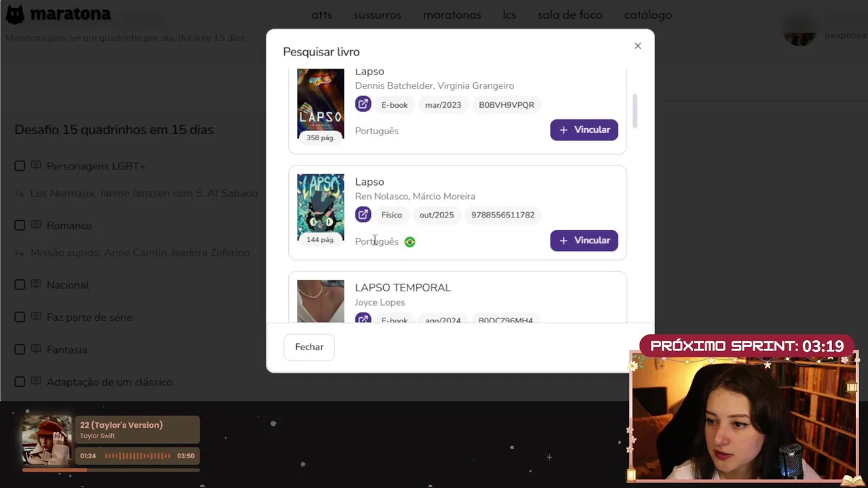Toggle the Personagens LGBT+ checkbox

(x=20, y=166)
